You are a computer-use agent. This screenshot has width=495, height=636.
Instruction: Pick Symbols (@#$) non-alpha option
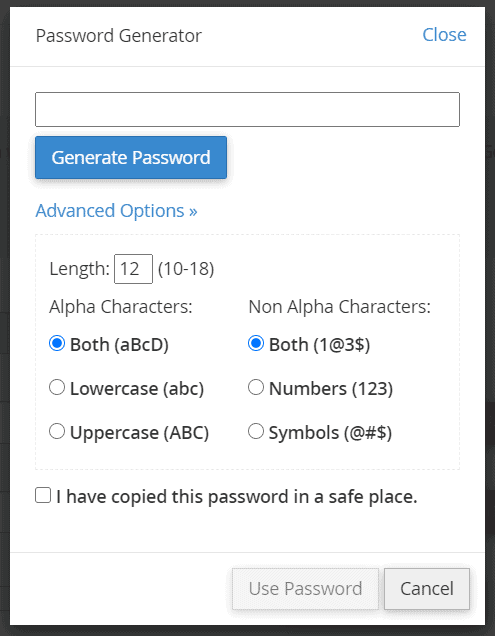[x=256, y=431]
